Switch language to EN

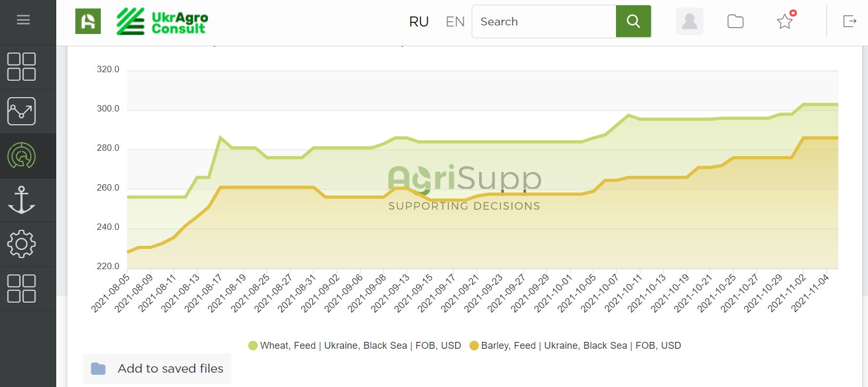[455, 22]
